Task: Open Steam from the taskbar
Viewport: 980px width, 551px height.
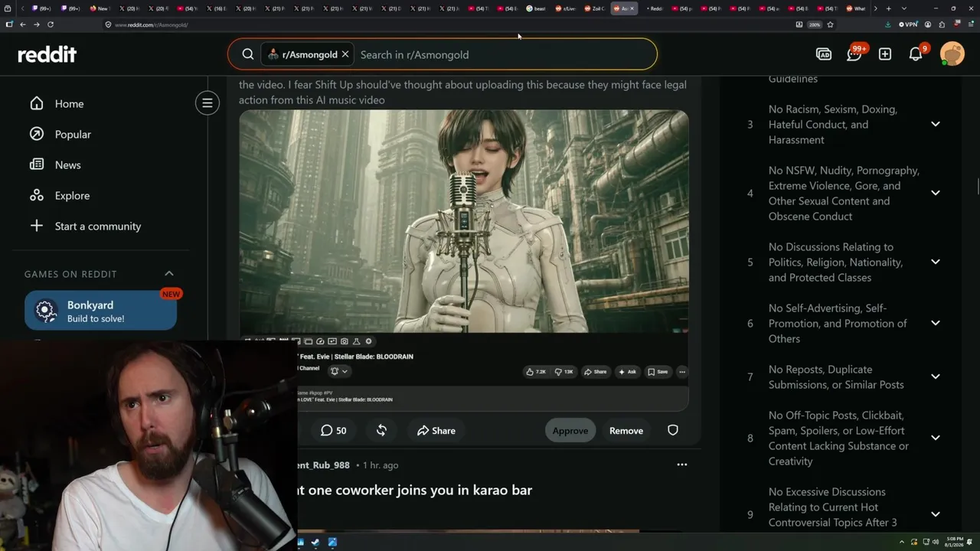Action: [315, 543]
